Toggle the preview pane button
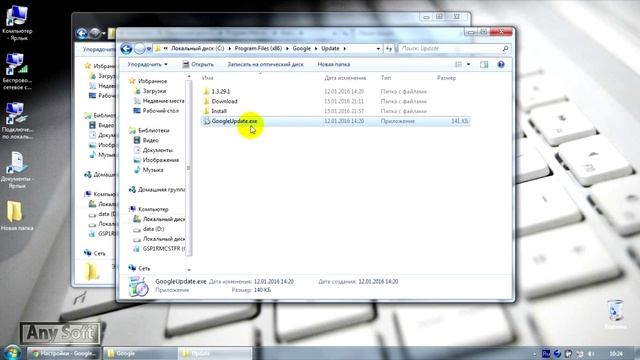This screenshot has width=640, height=360. click(x=484, y=64)
